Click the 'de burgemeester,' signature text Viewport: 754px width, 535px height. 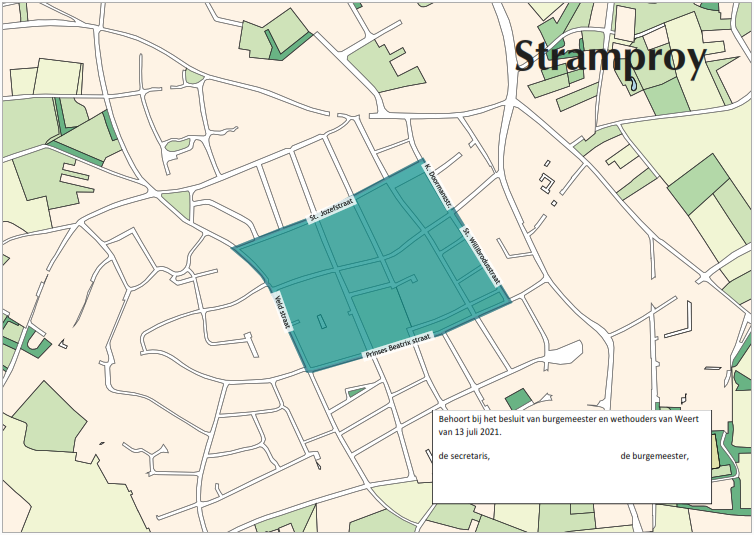click(655, 456)
